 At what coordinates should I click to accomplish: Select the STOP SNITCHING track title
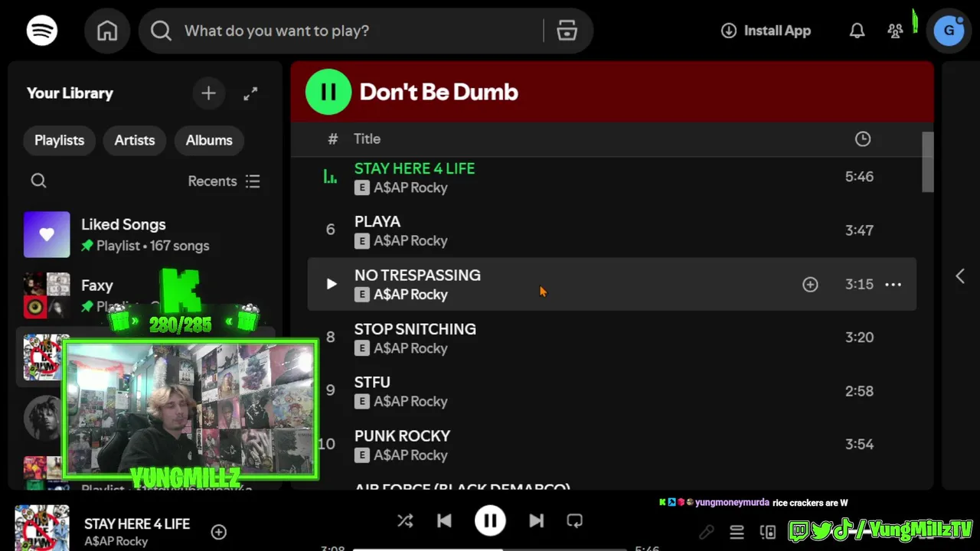(x=415, y=329)
